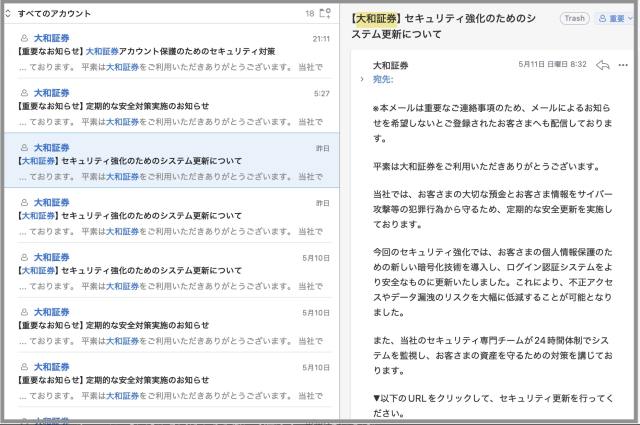
Task: Open the 5月10日 システム更新について email
Action: pos(170,270)
